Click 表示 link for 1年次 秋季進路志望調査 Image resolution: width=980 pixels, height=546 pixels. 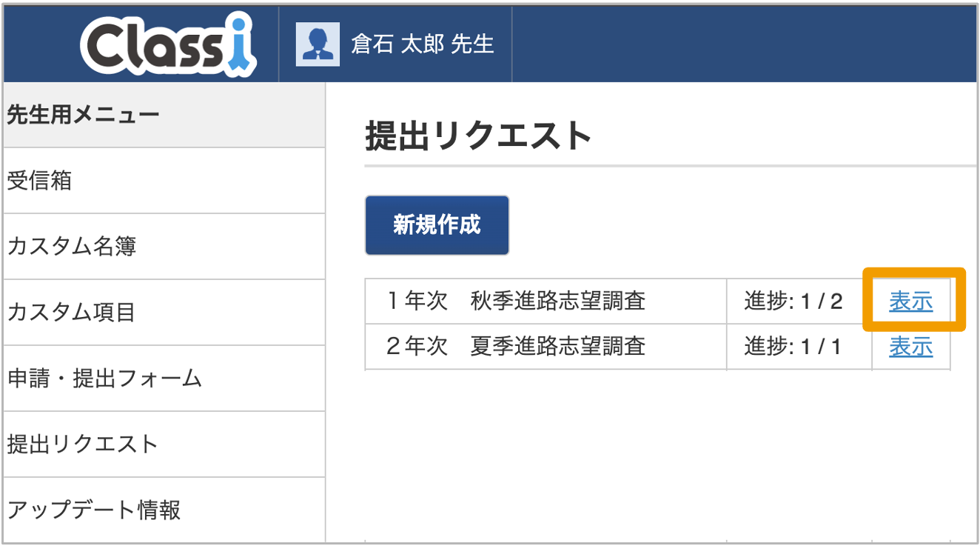(x=910, y=302)
